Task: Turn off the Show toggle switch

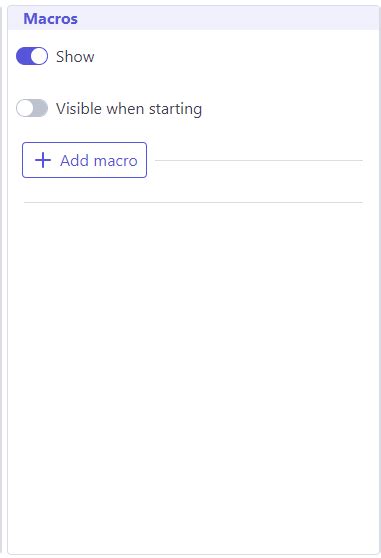Action: (32, 56)
